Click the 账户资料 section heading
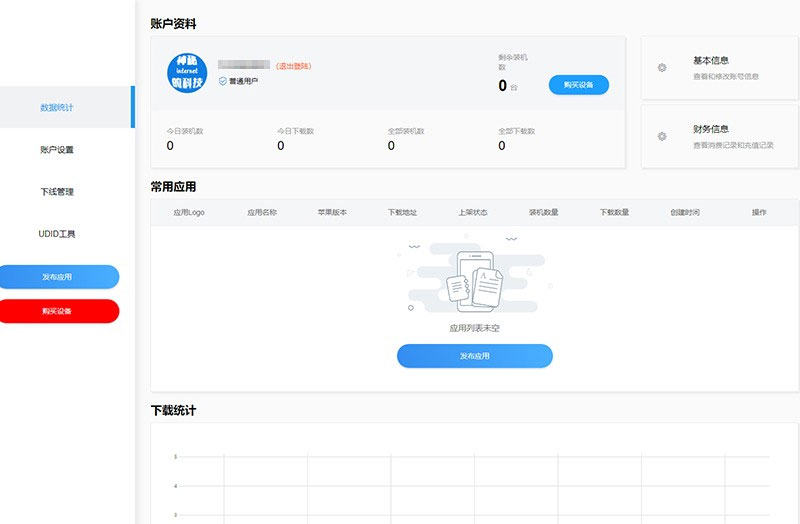 [173, 24]
